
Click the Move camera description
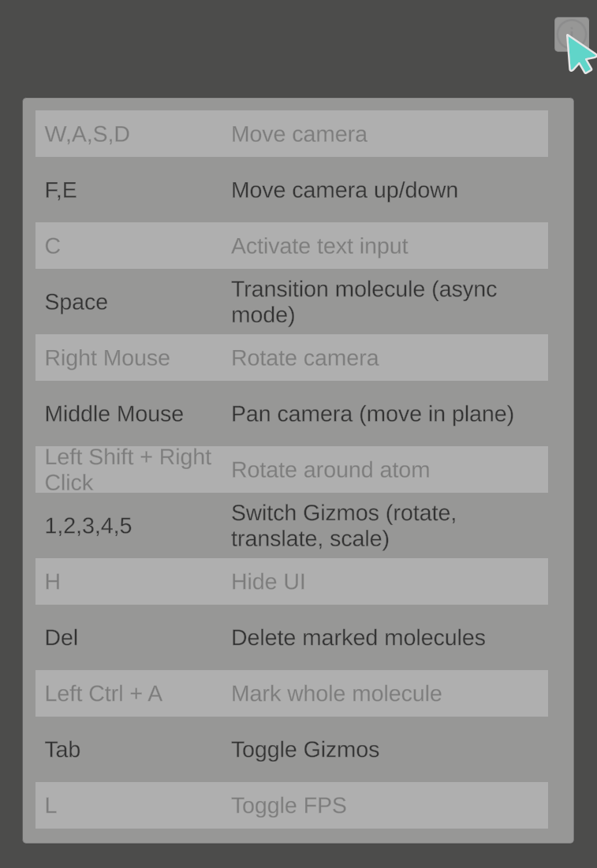(x=299, y=134)
